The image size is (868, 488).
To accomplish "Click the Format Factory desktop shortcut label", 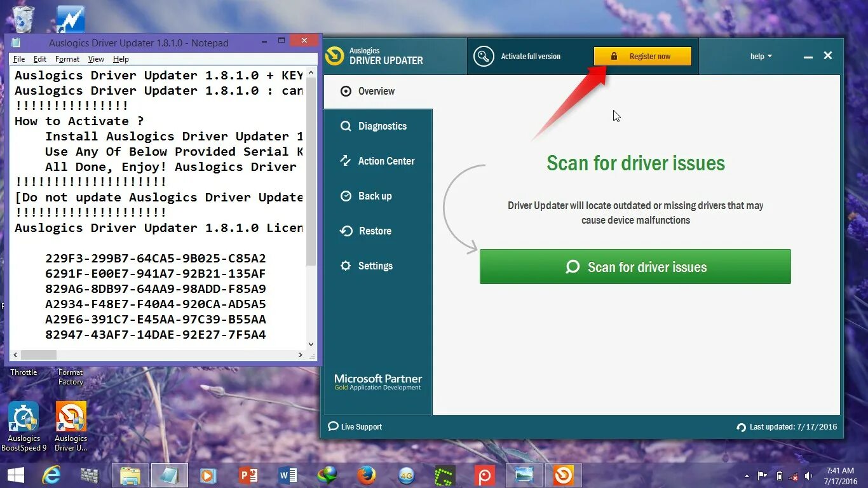I will [x=71, y=377].
